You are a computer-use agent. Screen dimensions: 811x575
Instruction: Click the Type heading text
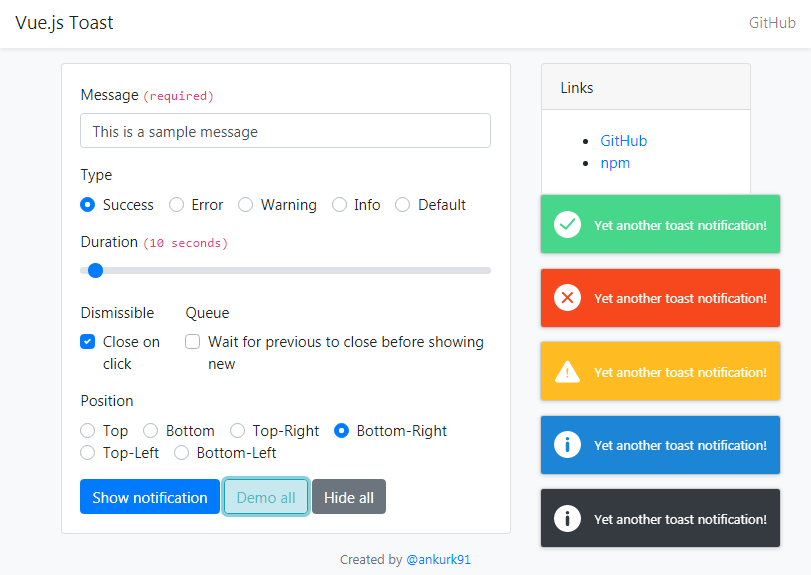[96, 175]
